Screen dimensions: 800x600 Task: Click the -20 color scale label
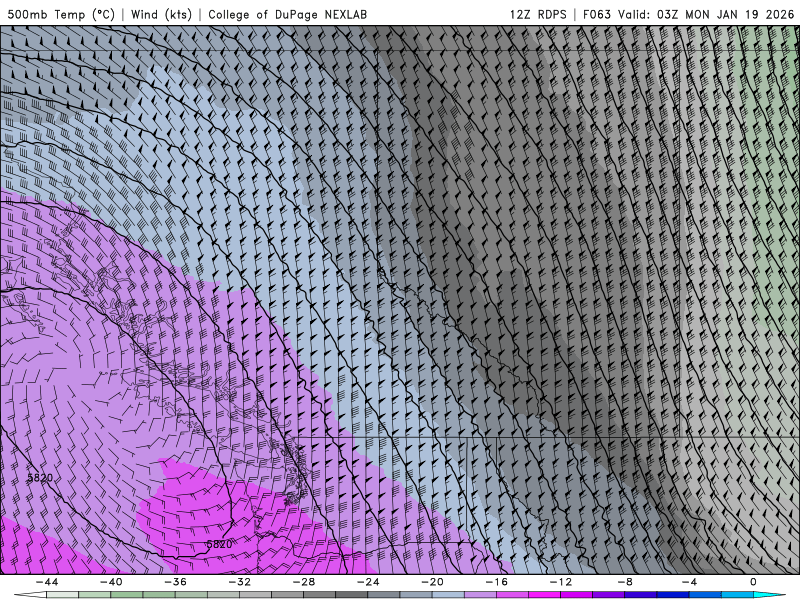432,582
